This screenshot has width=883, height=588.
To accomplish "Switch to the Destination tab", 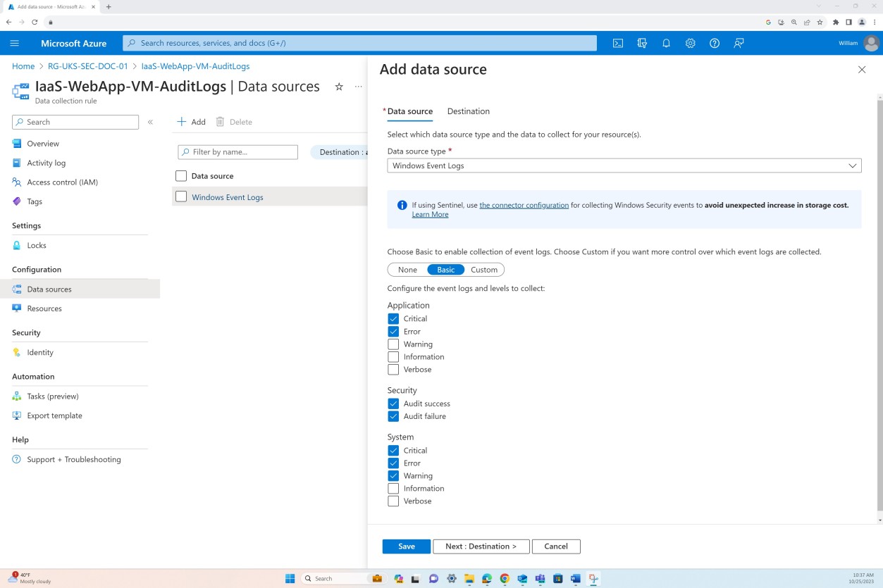I will tap(468, 111).
